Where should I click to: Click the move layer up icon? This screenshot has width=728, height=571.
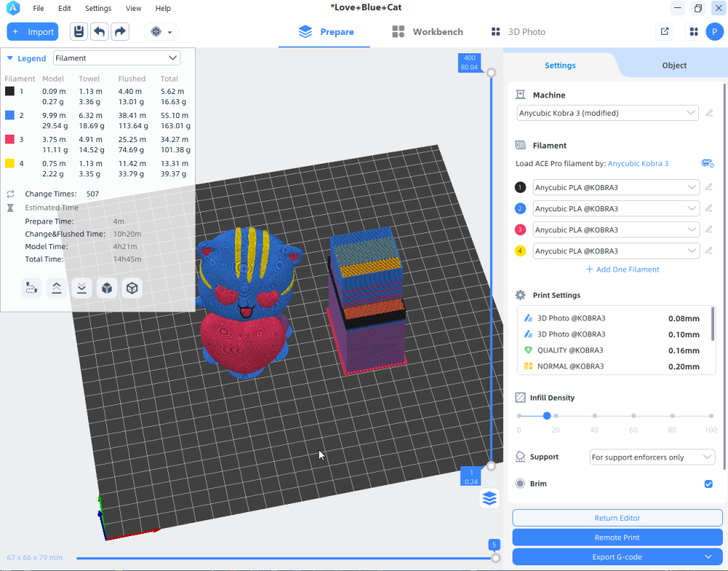(x=56, y=288)
